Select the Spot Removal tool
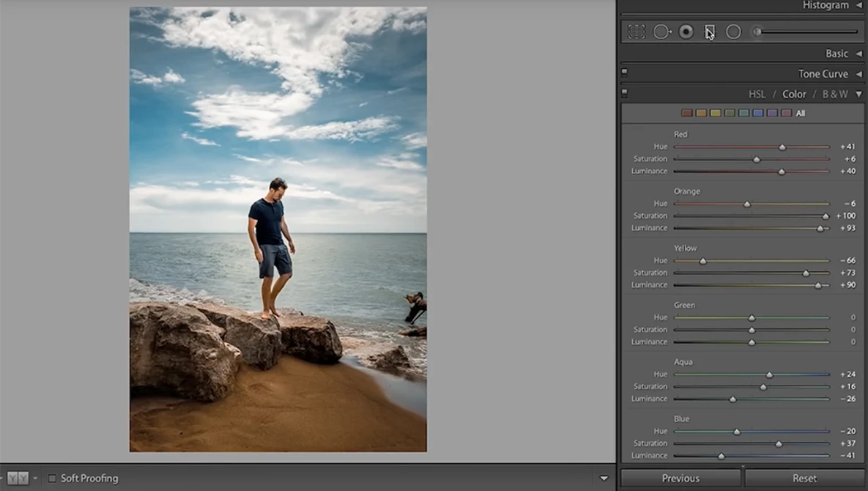 pos(662,32)
